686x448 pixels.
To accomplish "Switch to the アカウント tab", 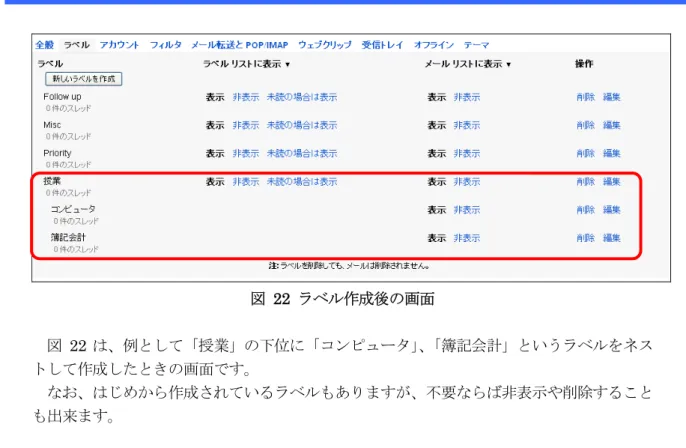I will [119, 45].
